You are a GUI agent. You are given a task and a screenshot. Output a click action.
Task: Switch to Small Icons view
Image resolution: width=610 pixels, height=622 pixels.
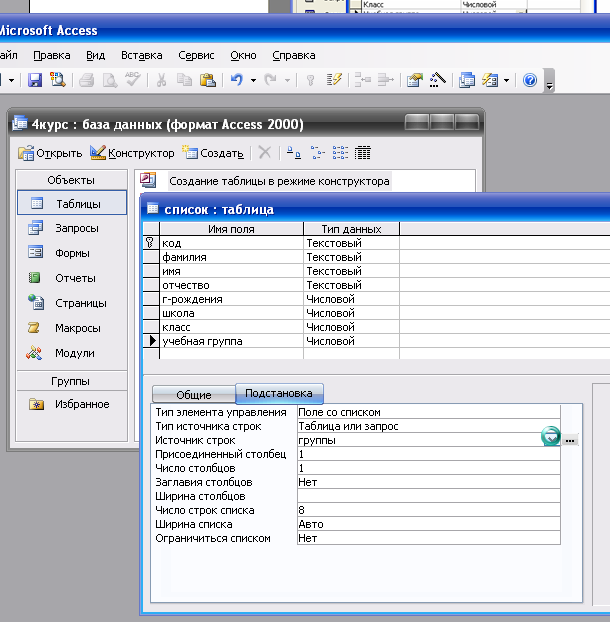(x=317, y=153)
